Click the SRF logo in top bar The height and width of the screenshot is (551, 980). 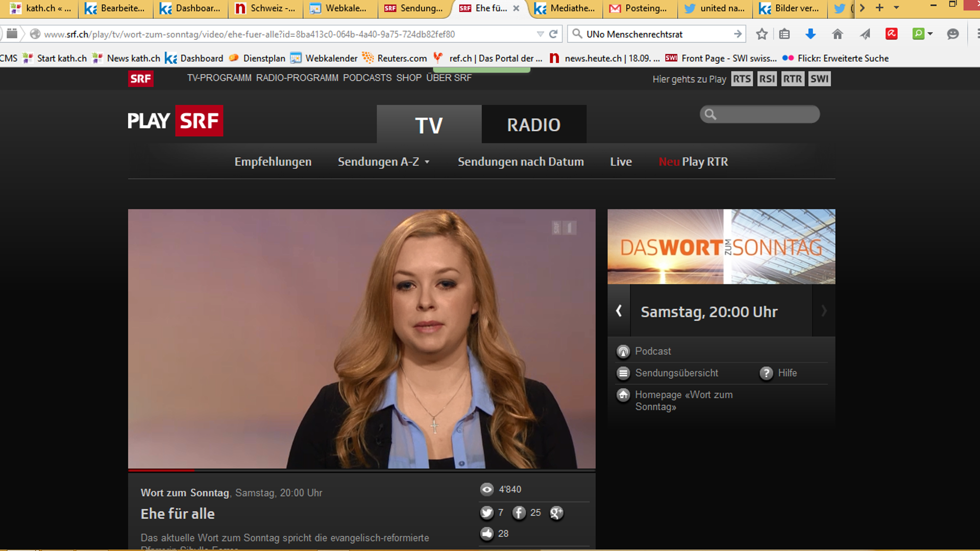click(140, 79)
